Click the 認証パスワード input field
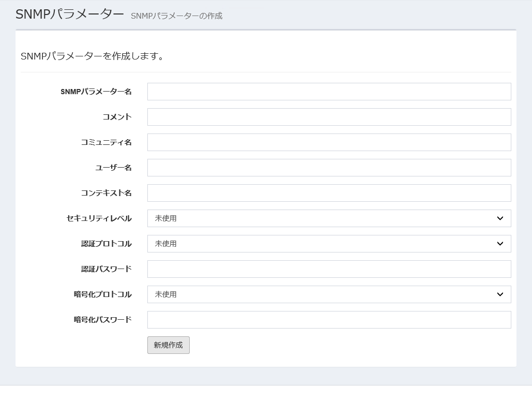 point(329,269)
